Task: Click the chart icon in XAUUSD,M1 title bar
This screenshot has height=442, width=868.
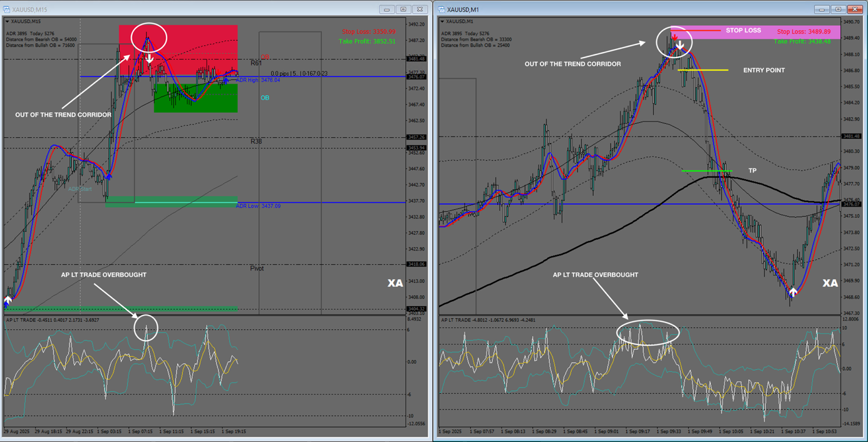Action: point(442,9)
